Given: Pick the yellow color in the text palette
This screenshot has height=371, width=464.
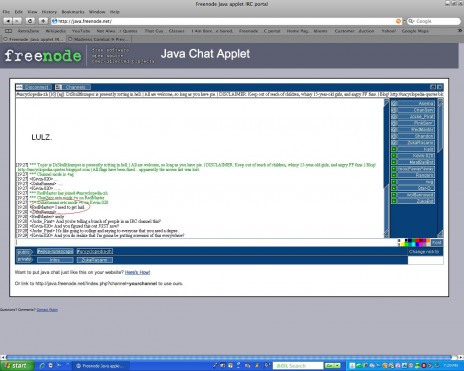Looking at the screenshot, I should point(403,244).
